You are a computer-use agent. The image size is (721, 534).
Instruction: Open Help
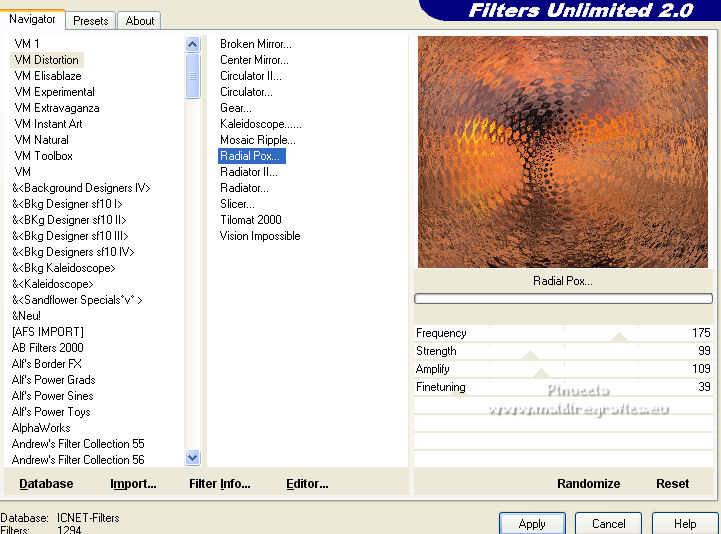pyautogui.click(x=685, y=524)
